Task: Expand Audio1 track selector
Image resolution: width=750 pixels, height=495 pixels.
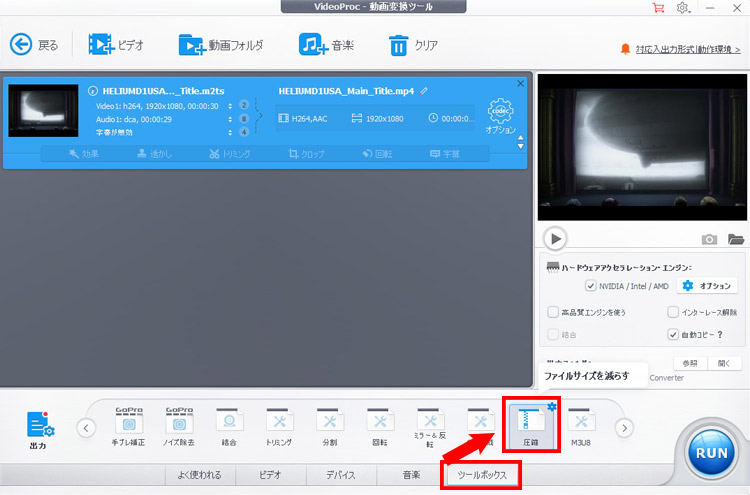Action: point(230,119)
